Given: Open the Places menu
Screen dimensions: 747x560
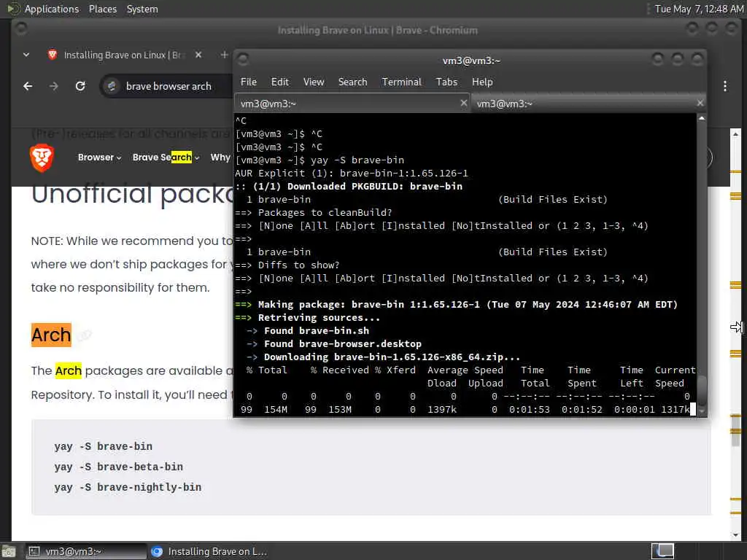Looking at the screenshot, I should click(102, 9).
